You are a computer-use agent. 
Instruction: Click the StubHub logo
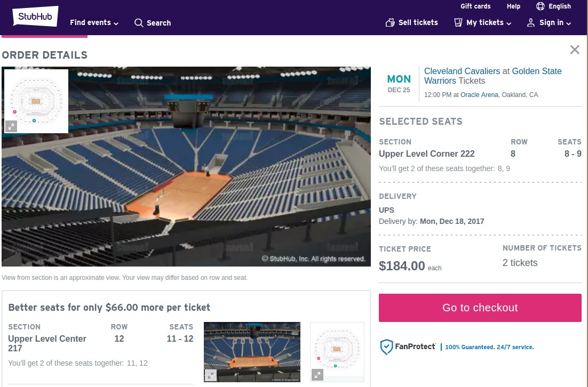click(x=35, y=17)
